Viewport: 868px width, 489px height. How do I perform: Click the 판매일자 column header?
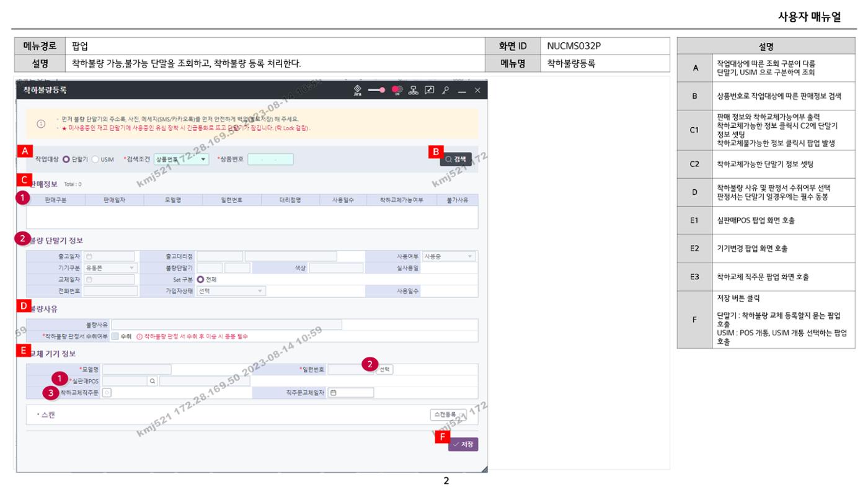pos(114,200)
